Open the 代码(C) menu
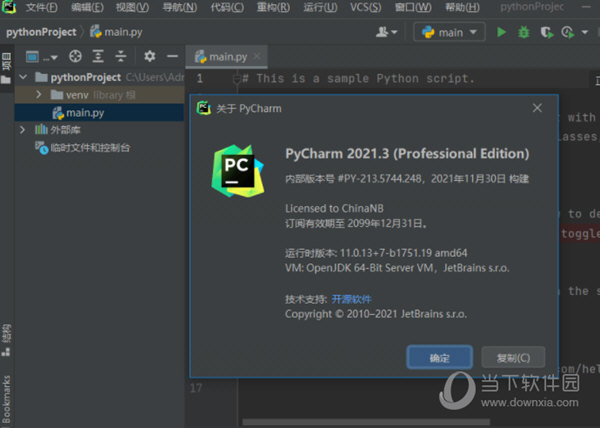Viewport: 600px width, 428px height. (x=227, y=7)
